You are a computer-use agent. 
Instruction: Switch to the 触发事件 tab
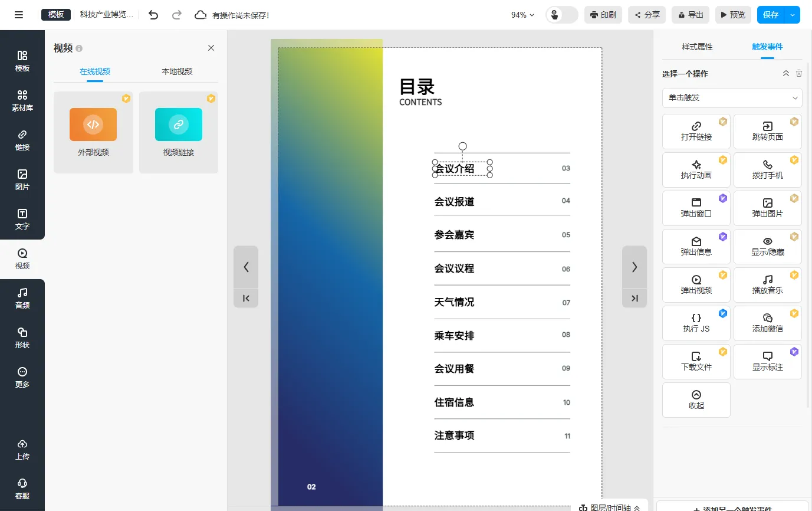[767, 47]
